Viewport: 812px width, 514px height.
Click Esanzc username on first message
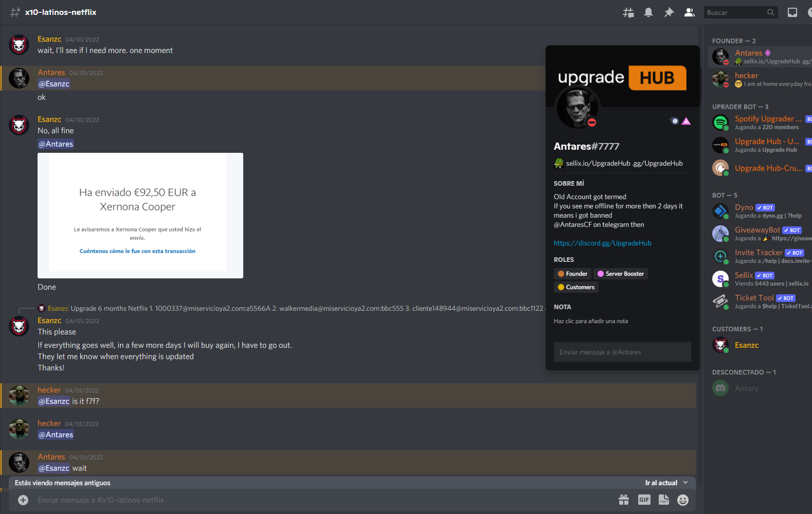click(x=49, y=39)
